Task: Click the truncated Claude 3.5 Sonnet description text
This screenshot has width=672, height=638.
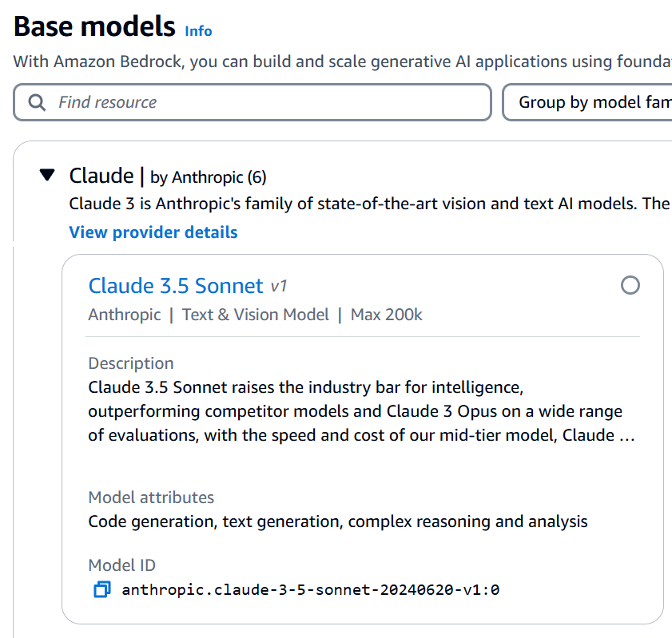Action: [x=362, y=412]
